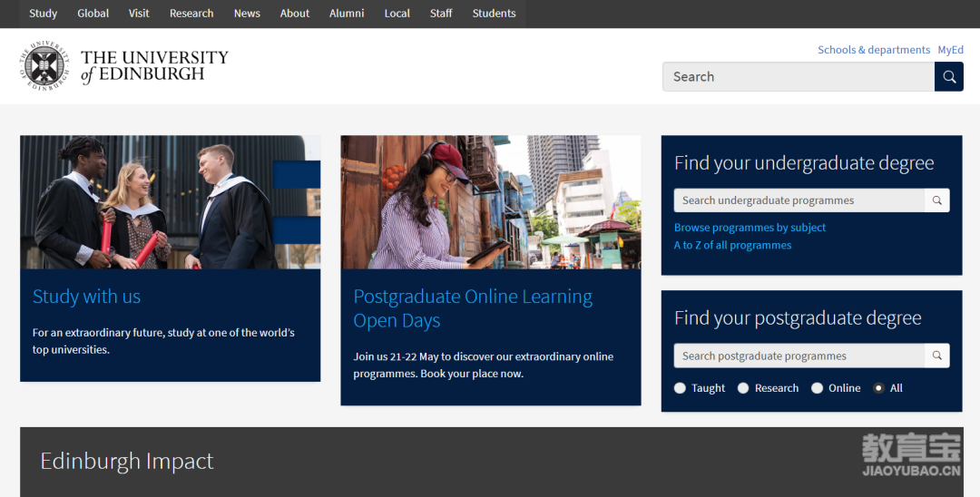Click the graduates photo thumbnail

pyautogui.click(x=170, y=202)
